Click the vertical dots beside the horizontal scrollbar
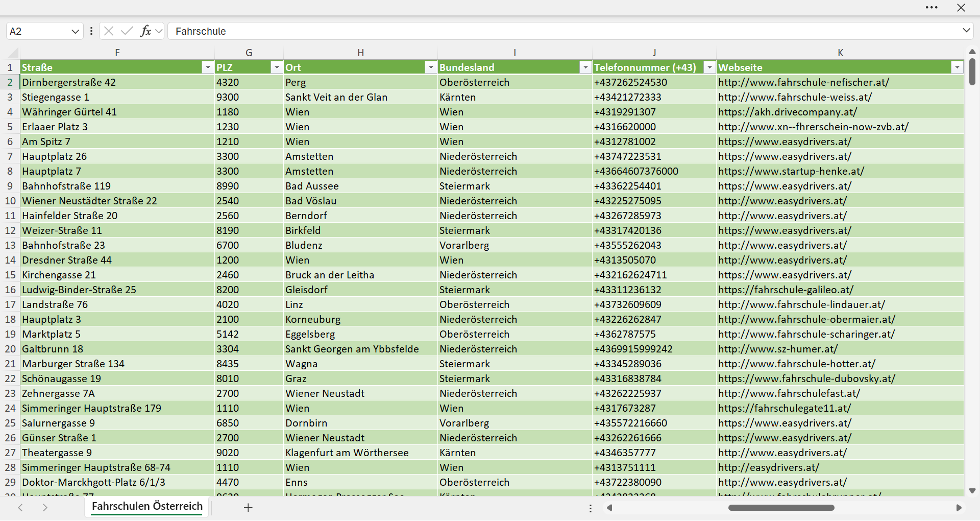This screenshot has width=980, height=521. (x=591, y=508)
